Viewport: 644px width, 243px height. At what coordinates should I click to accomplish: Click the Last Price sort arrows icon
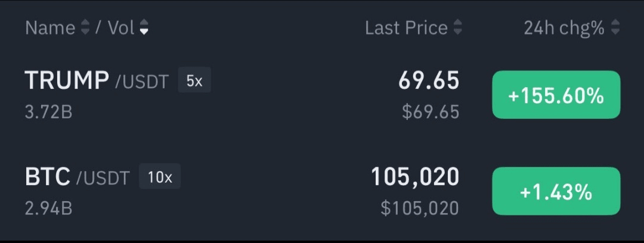coord(457,28)
